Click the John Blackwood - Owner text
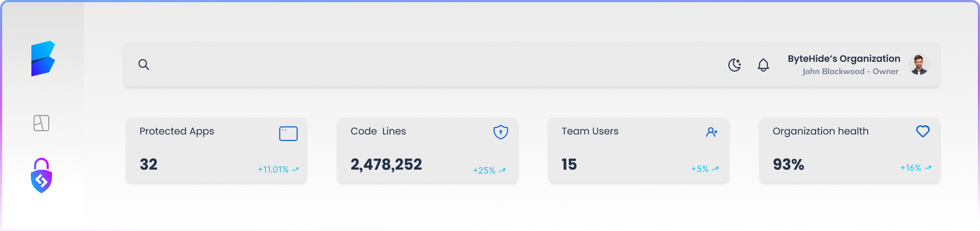 click(850, 72)
